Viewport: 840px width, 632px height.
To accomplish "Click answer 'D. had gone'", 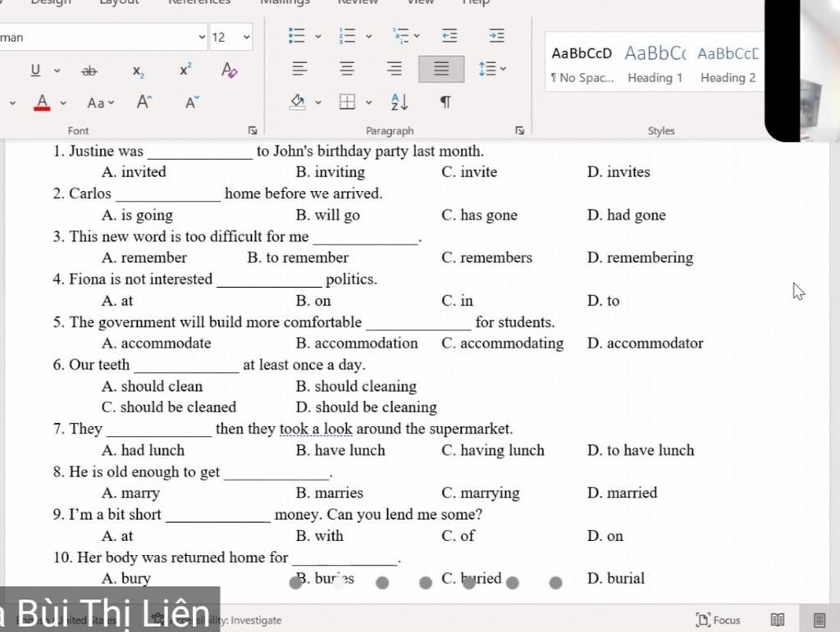I will pyautogui.click(x=626, y=215).
